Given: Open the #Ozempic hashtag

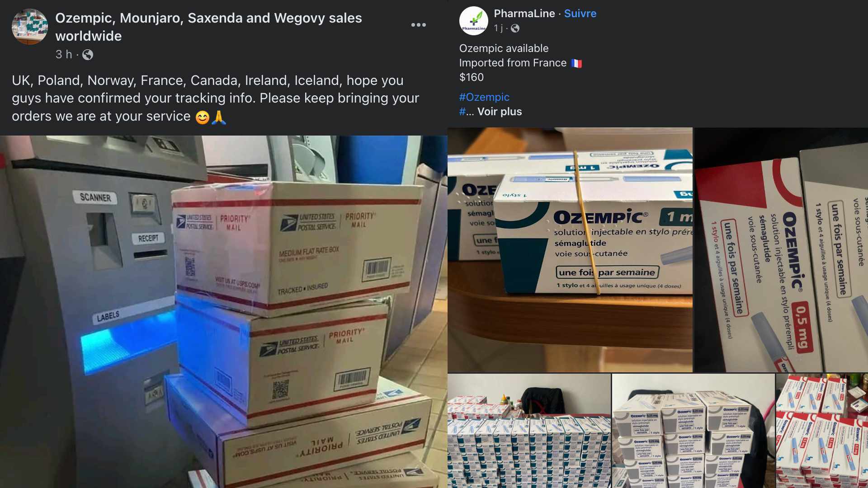Looking at the screenshot, I should [484, 97].
